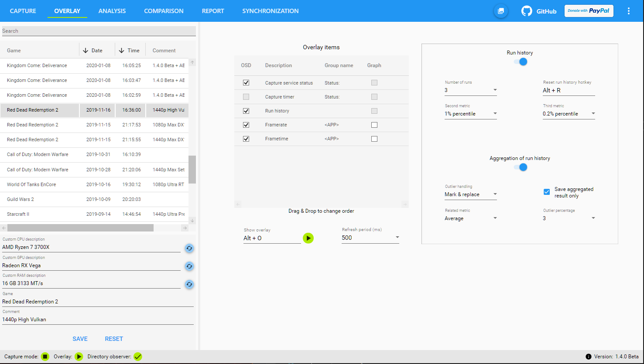
Task: Click the version info icon
Action: pyautogui.click(x=589, y=357)
